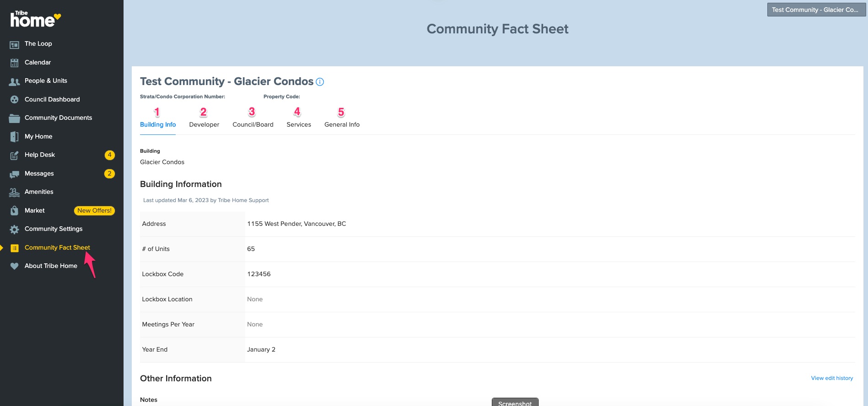Viewport: 868px width, 406px height.
Task: Click the People & Units icon
Action: click(15, 81)
